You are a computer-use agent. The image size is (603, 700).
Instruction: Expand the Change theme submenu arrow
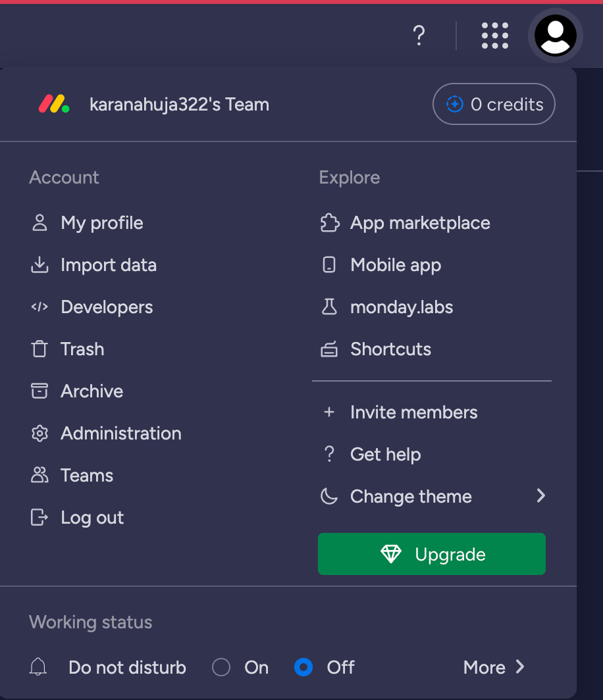pos(541,495)
